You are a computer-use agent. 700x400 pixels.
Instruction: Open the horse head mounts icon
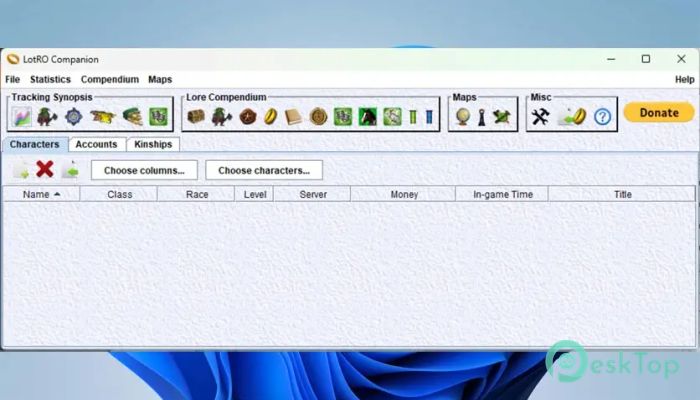point(368,117)
